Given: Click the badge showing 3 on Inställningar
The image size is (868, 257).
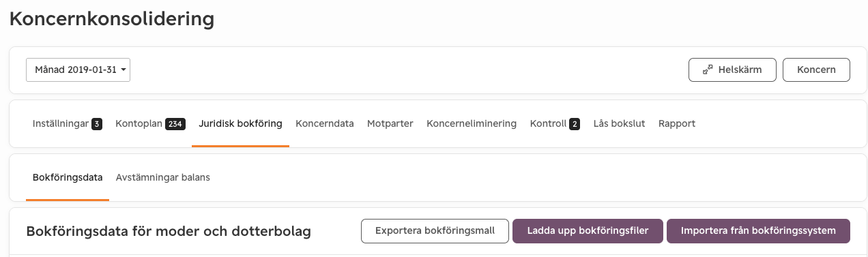Looking at the screenshot, I should pos(97,124).
